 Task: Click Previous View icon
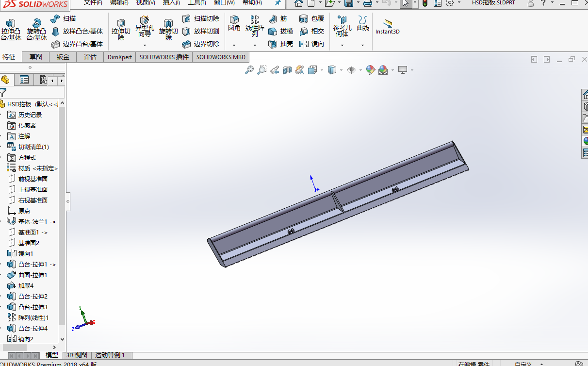pos(275,70)
